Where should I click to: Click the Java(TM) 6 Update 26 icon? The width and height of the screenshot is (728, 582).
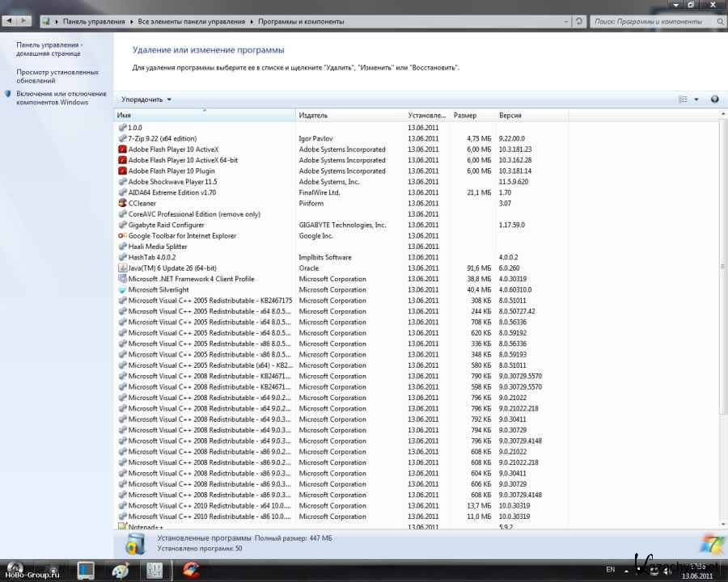[x=122, y=268]
